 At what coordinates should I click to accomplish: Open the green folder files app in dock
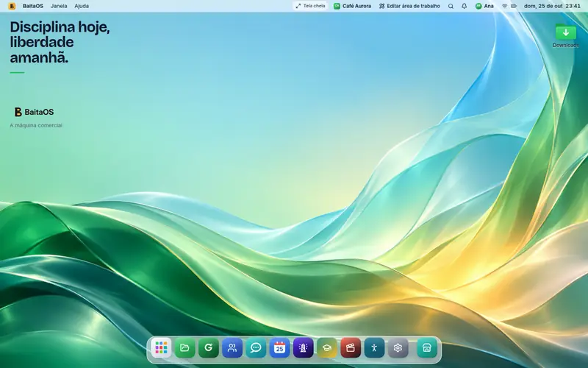pyautogui.click(x=185, y=347)
